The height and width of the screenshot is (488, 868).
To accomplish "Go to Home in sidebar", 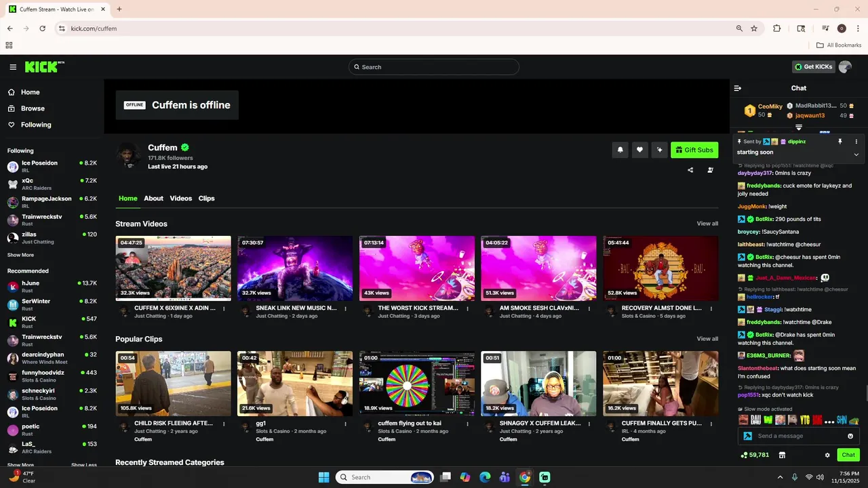I will (30, 92).
